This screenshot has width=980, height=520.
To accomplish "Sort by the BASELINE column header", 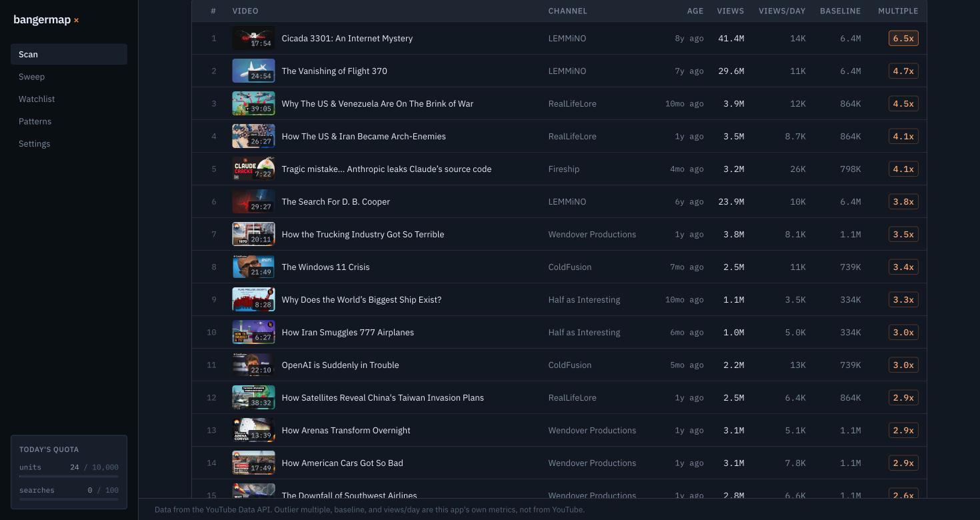I will click(840, 11).
